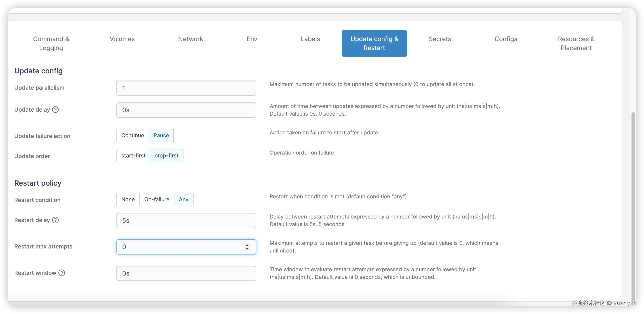Viewport: 644px width, 314px height.
Task: Set restart condition to On-failure
Action: point(156,199)
